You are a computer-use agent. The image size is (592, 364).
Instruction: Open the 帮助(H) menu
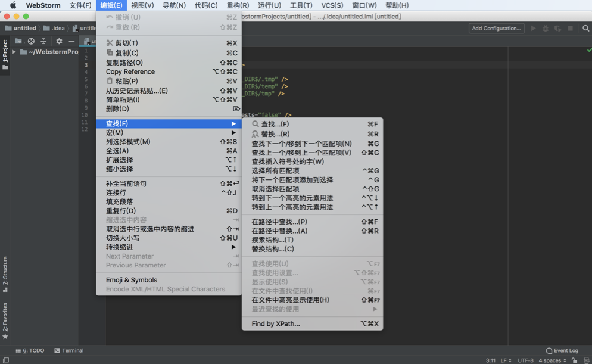tap(397, 5)
